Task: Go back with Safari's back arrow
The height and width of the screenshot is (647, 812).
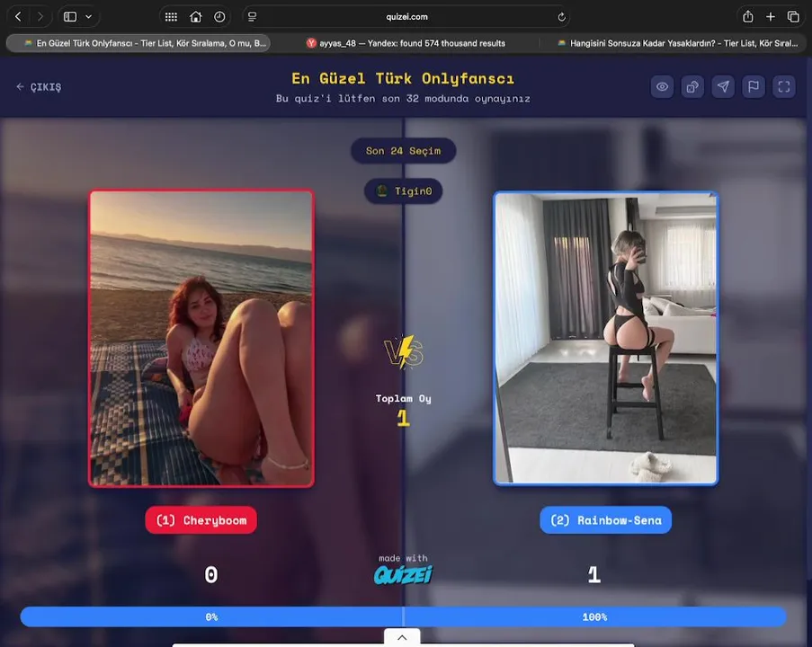Action: tap(18, 16)
